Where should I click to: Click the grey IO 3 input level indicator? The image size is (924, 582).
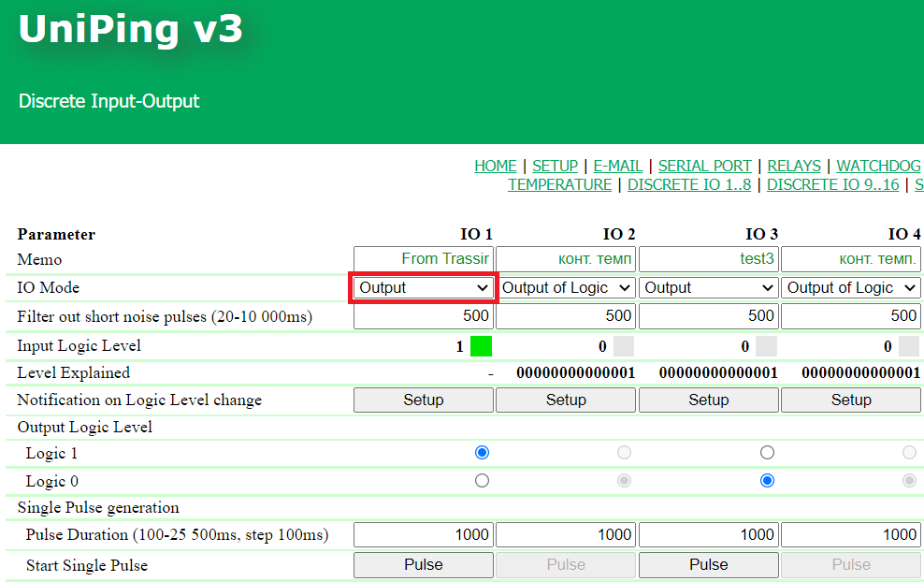(x=766, y=346)
